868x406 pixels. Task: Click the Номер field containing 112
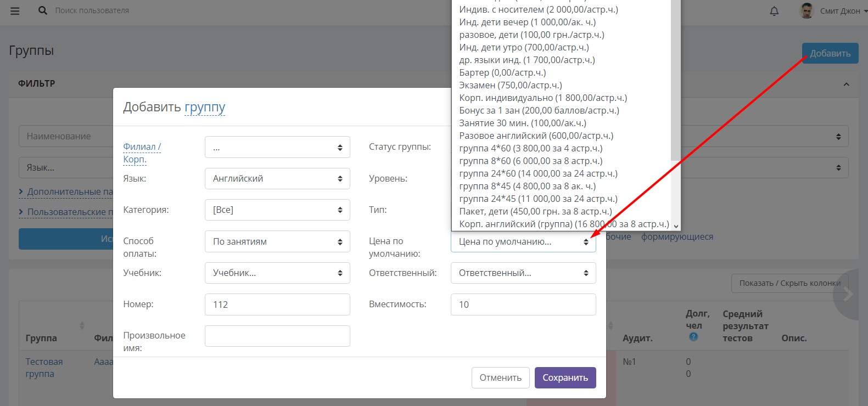click(277, 304)
